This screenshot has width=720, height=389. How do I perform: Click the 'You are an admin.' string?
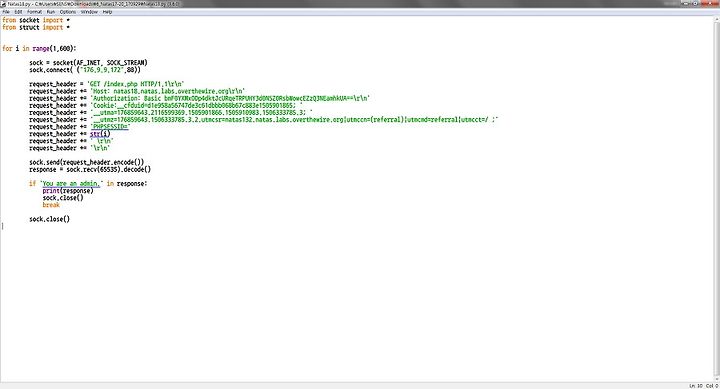coord(71,183)
